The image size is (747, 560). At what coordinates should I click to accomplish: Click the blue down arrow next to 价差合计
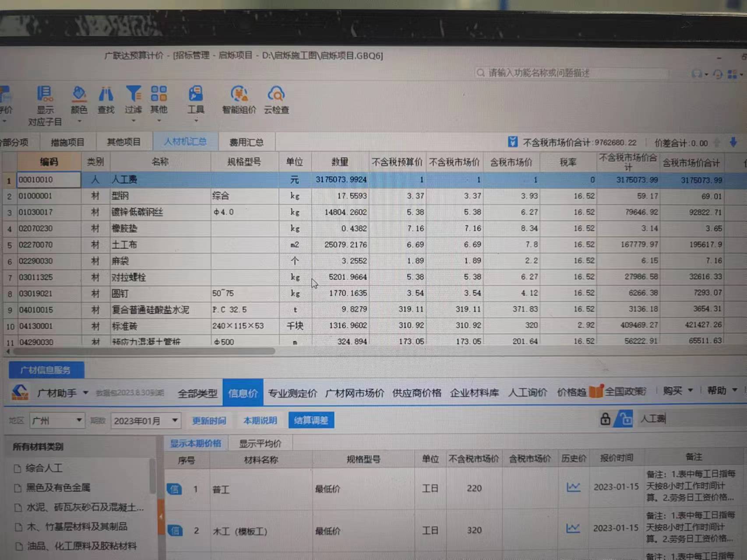point(733,142)
